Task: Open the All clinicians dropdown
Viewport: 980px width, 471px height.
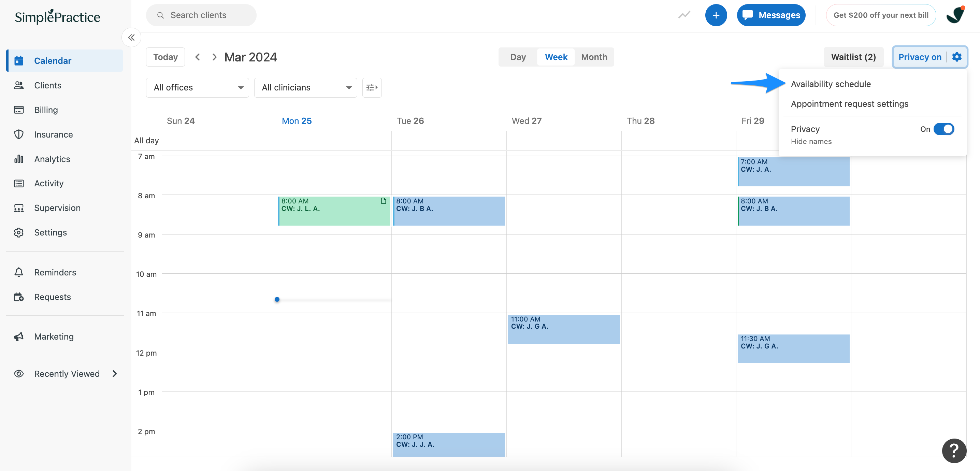Action: [x=305, y=87]
